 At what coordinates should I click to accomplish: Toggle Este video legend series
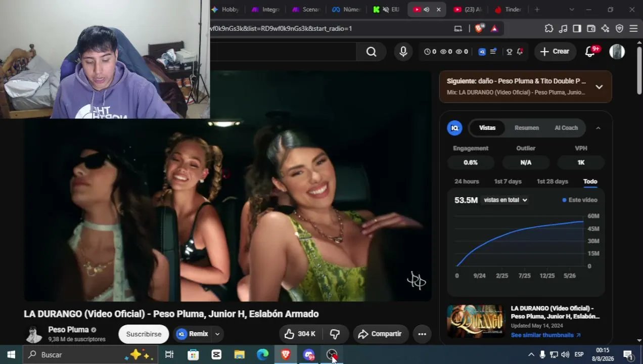coord(580,200)
